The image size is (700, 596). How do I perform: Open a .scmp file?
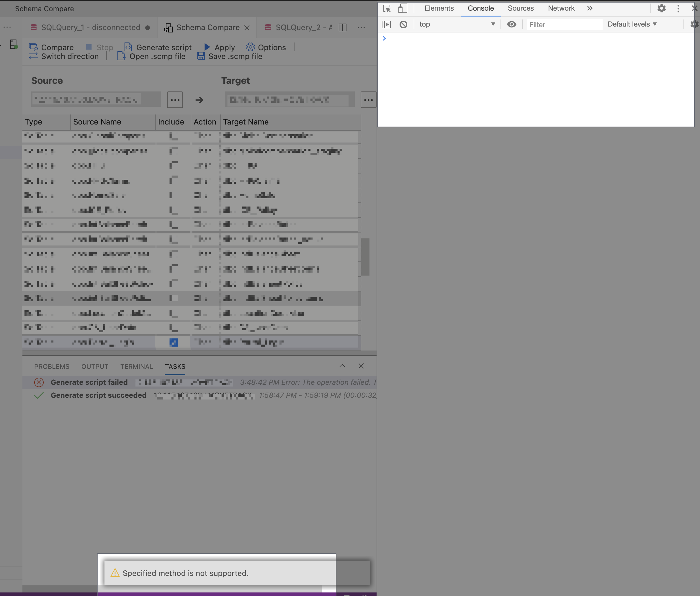click(x=152, y=56)
